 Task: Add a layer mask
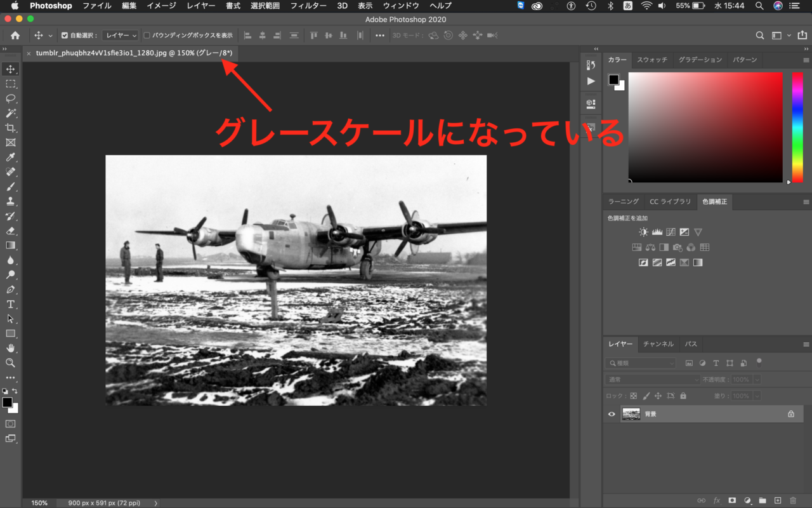pyautogui.click(x=732, y=500)
